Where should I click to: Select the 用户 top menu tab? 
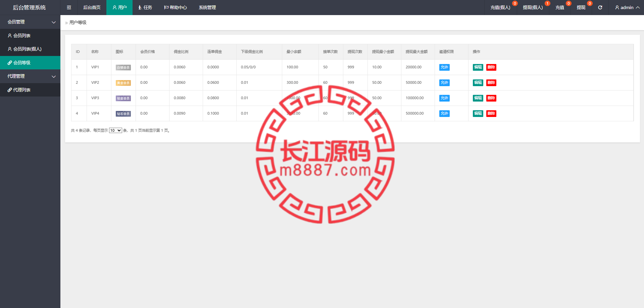(119, 7)
